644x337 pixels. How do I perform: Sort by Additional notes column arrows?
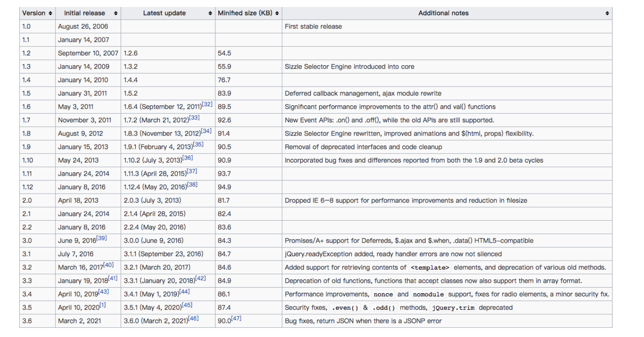tap(607, 13)
